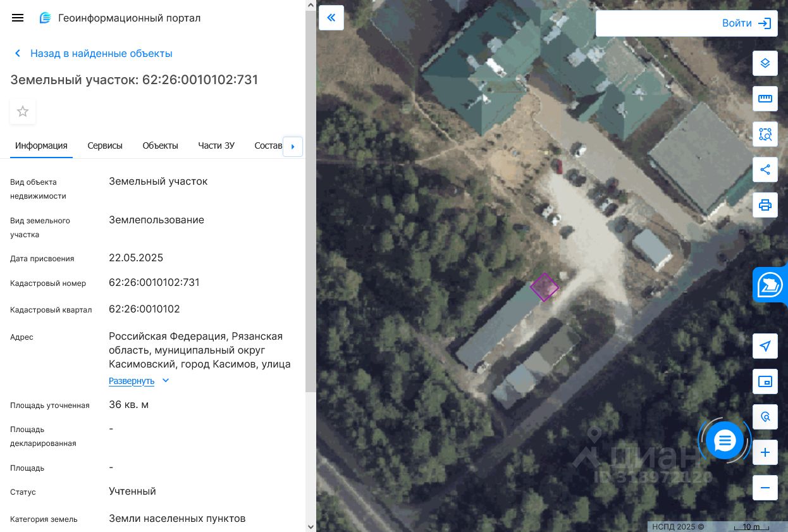Click the Развернуть address link
The image size is (788, 532).
(132, 381)
